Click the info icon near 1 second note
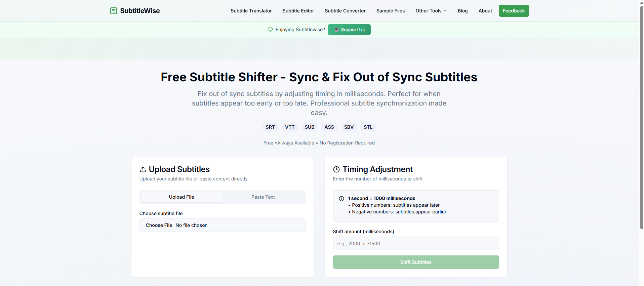The image size is (644, 286). click(x=341, y=199)
